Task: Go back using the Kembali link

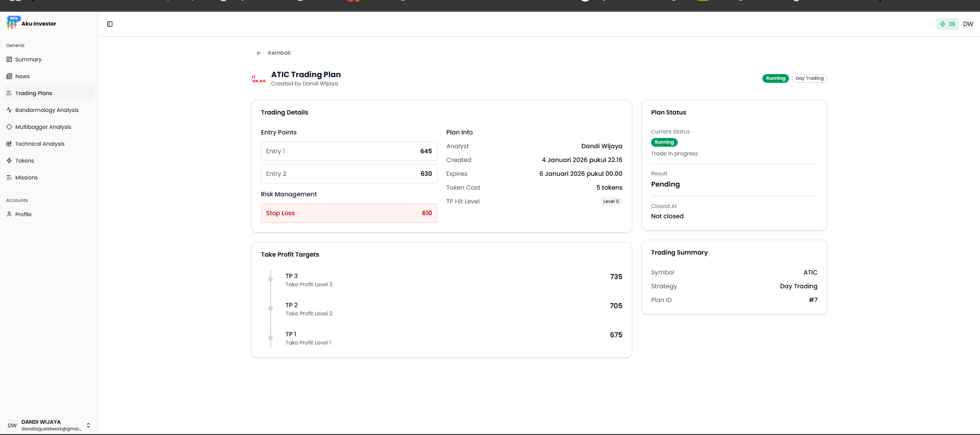Action: pyautogui.click(x=273, y=53)
